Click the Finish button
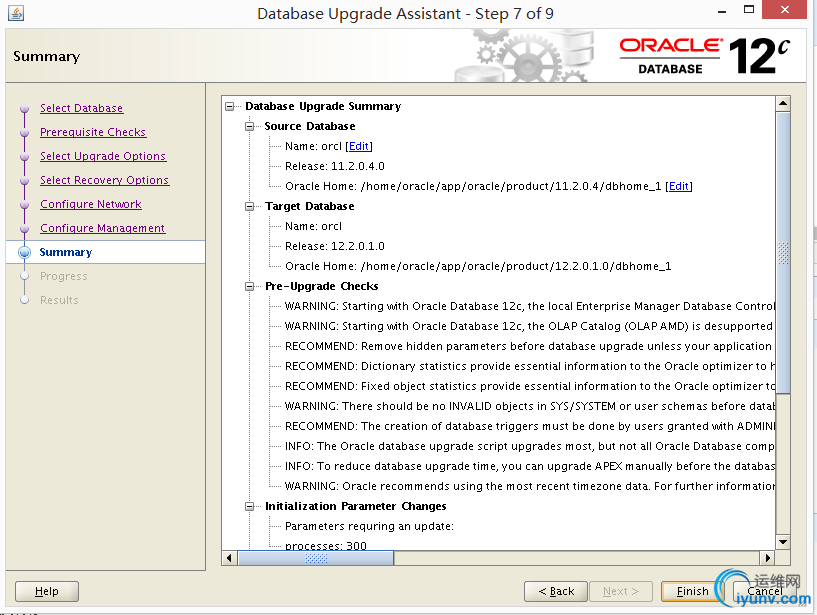Screen dimensions: 817x615 tap(692, 592)
